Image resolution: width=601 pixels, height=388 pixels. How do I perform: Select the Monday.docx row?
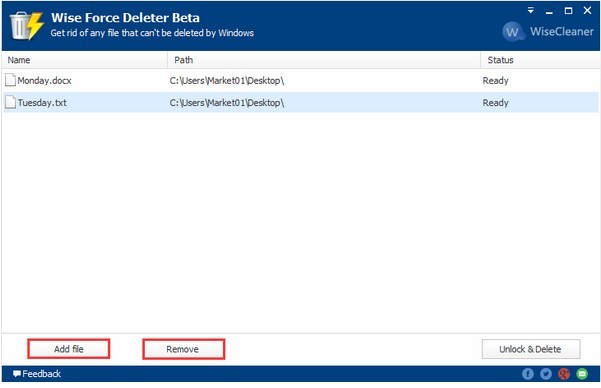300,81
